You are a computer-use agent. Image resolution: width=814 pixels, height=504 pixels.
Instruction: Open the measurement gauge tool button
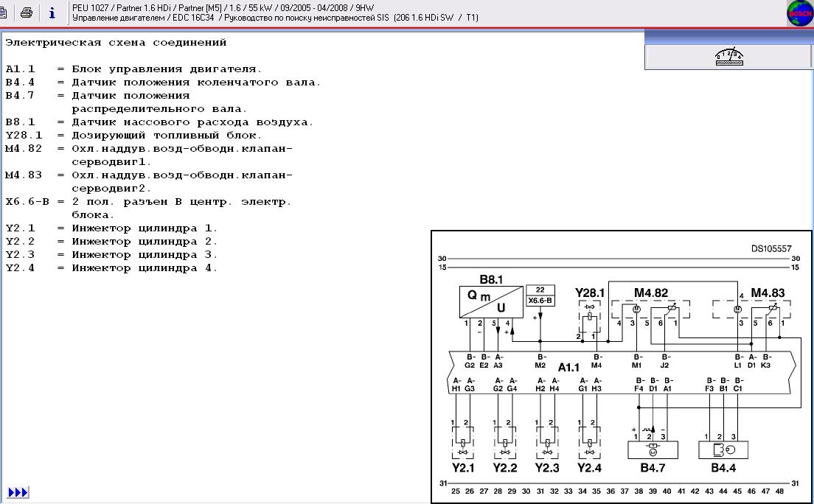[x=728, y=57]
